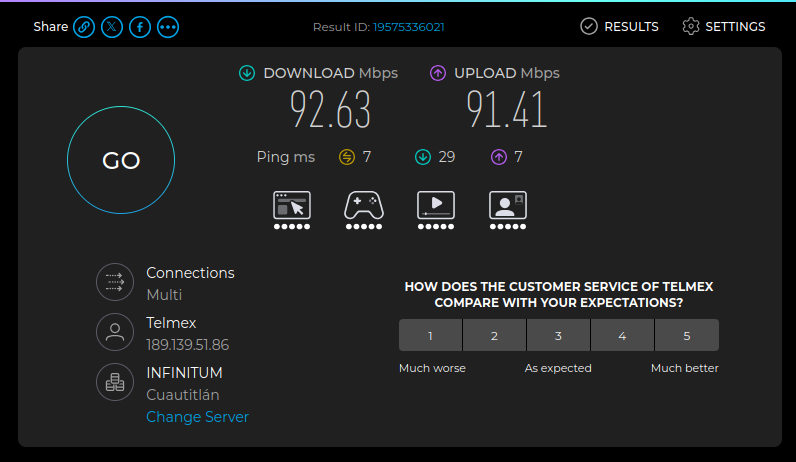Image resolution: width=796 pixels, height=462 pixels.
Task: Open the RESULTS page
Action: (x=619, y=26)
